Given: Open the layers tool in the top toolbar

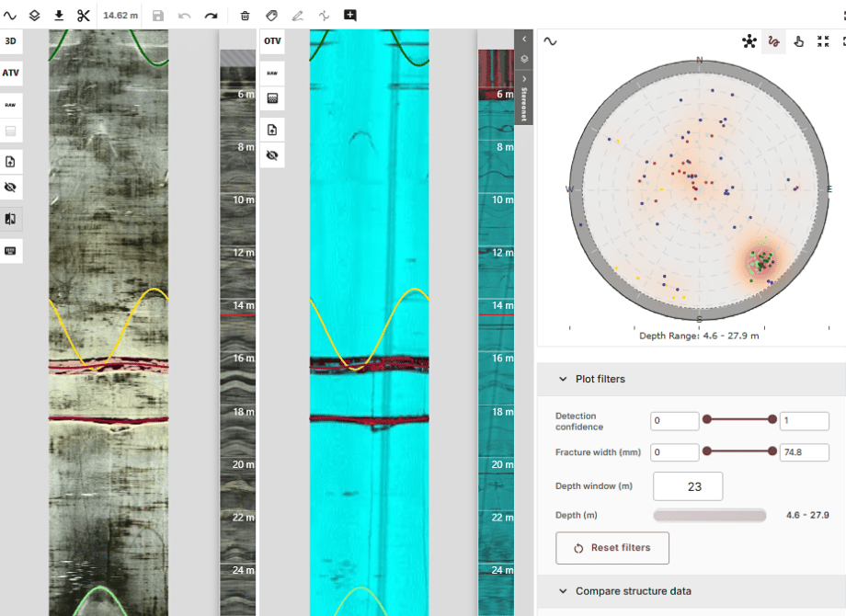Looking at the screenshot, I should pos(35,16).
